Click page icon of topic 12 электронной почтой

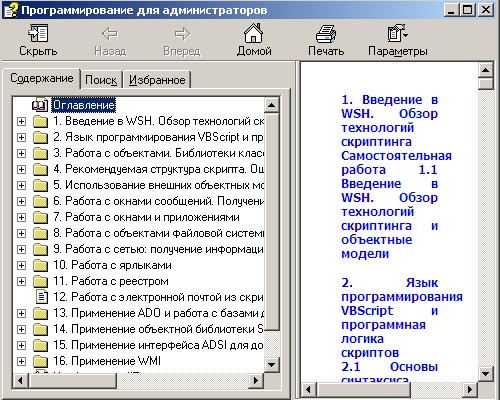41,297
